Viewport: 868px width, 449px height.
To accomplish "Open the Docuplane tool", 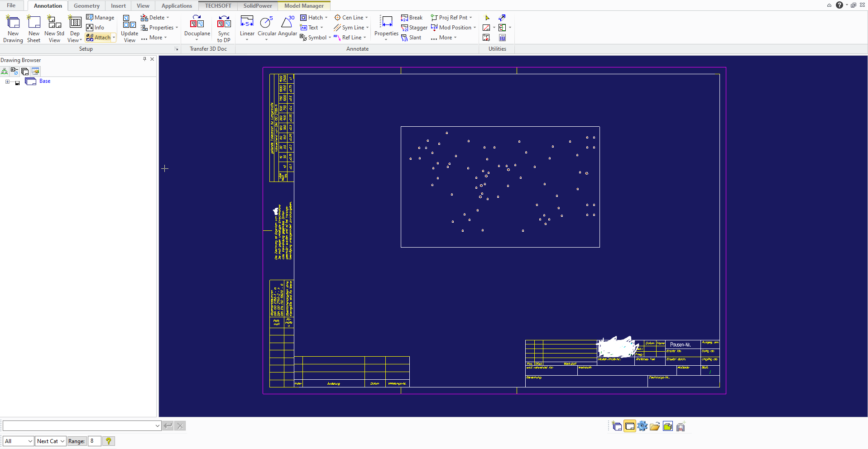I will 197,29.
